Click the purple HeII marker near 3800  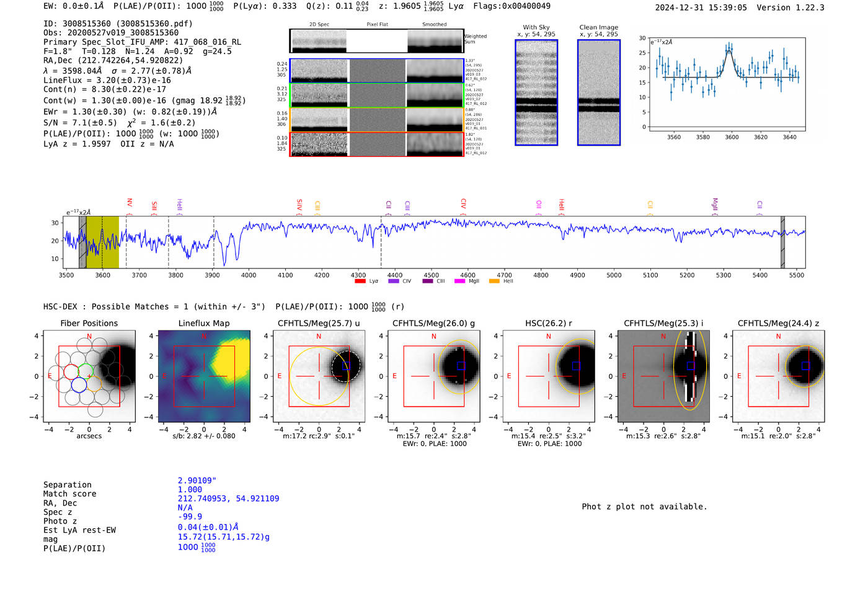tap(179, 206)
